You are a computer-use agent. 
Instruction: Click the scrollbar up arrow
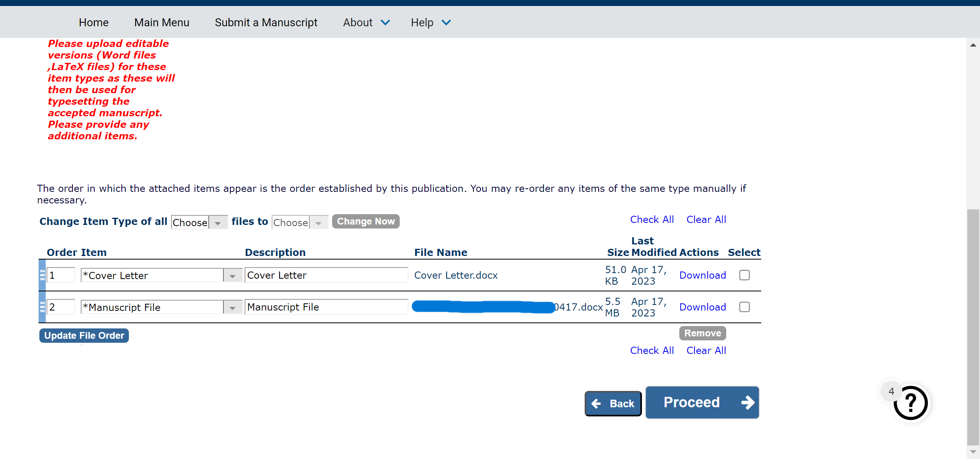point(973,45)
